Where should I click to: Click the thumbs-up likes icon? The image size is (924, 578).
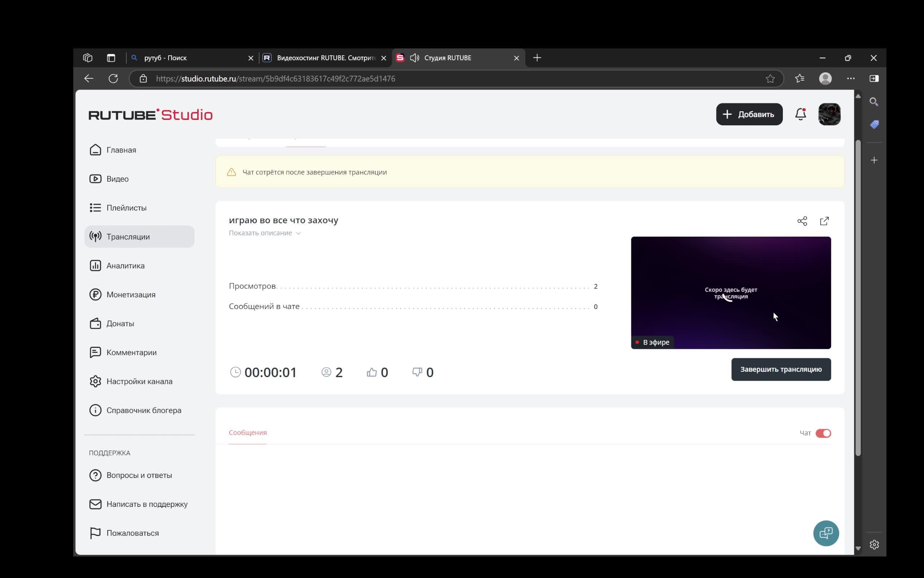point(371,372)
